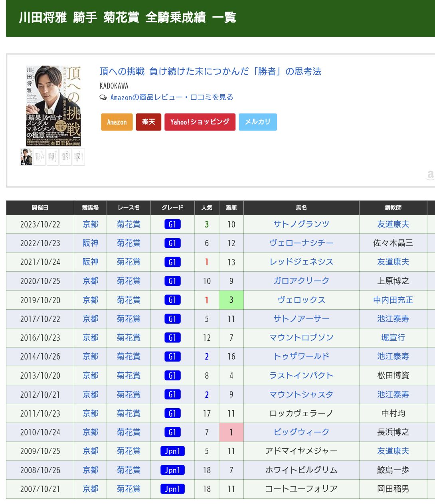Click the メルカリ blue button
This screenshot has height=504, width=435.
coord(257,122)
